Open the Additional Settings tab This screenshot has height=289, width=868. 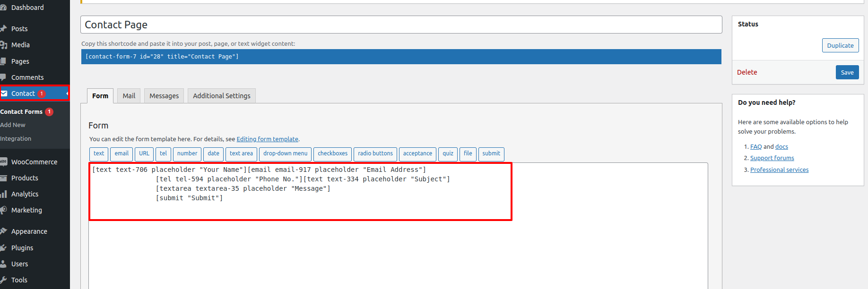tap(221, 96)
